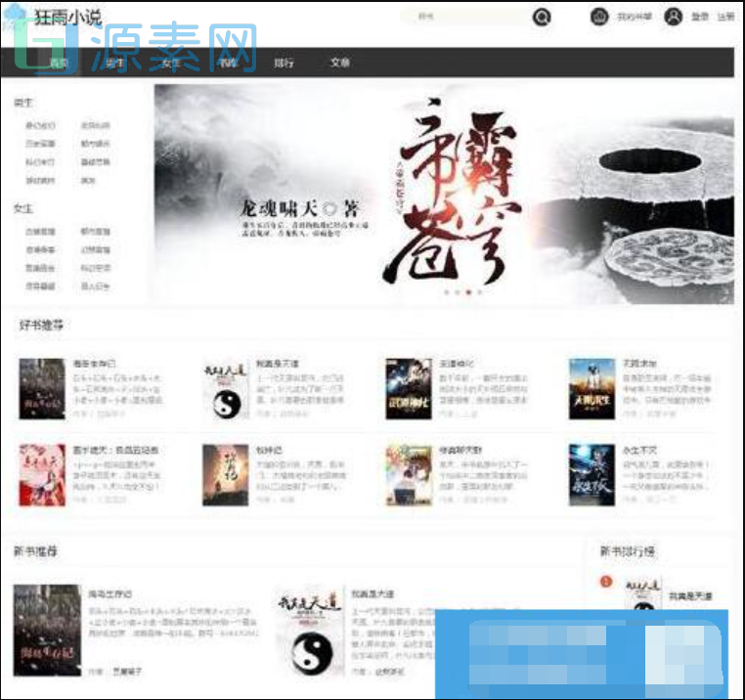Open the yin-yang 我真是天道 cover in 好书推荐
The height and width of the screenshot is (700, 745).
pos(225,389)
